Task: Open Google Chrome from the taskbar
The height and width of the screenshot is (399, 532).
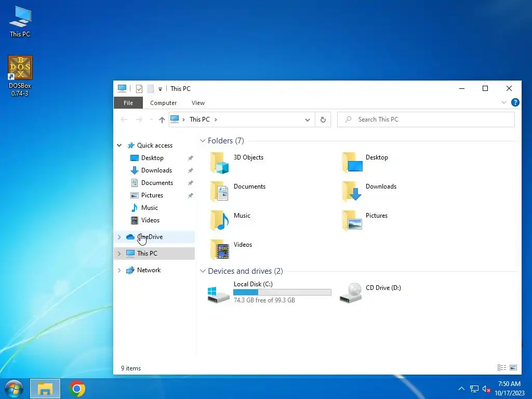Action: click(x=77, y=389)
